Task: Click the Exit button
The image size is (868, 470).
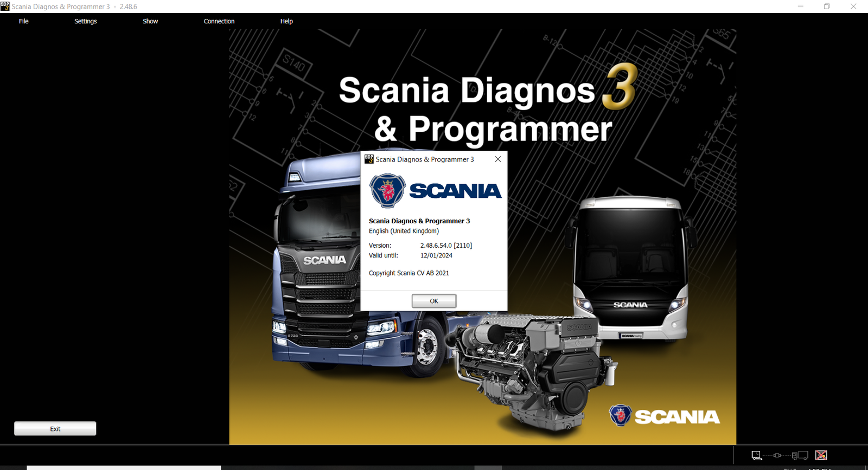Action: click(55, 429)
